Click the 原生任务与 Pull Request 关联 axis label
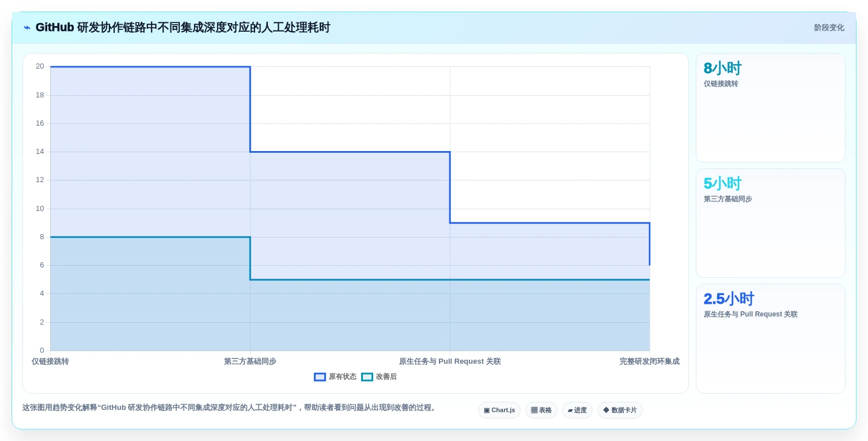 point(450,361)
